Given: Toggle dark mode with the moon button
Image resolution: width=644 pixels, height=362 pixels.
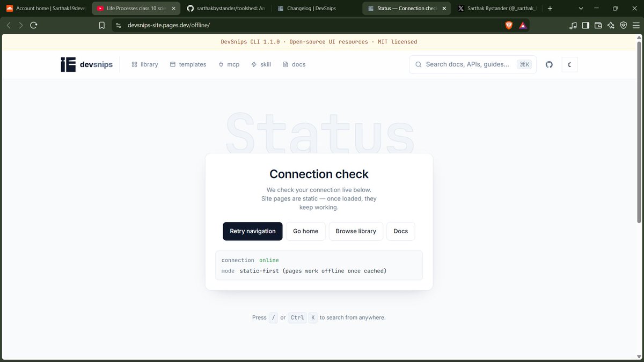Looking at the screenshot, I should tap(569, 64).
